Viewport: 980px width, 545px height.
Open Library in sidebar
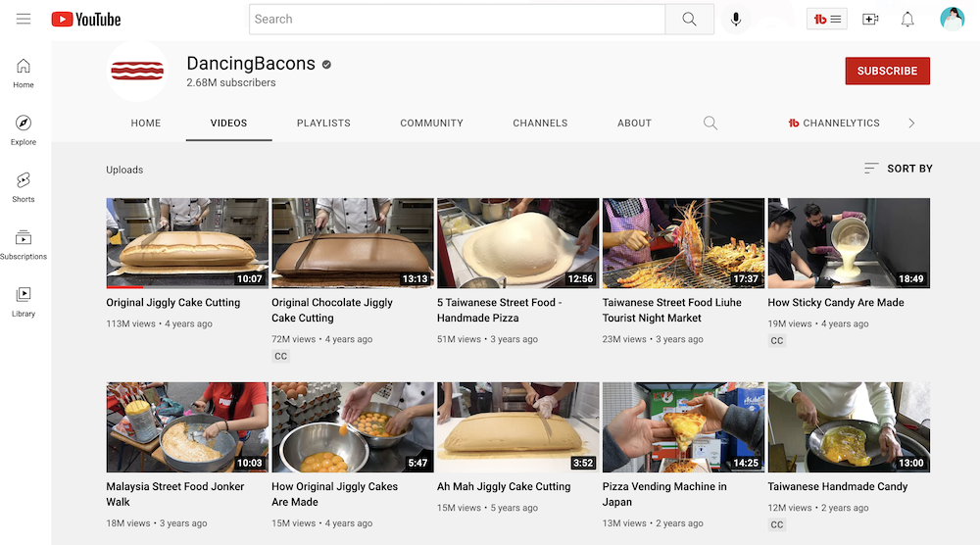point(24,302)
